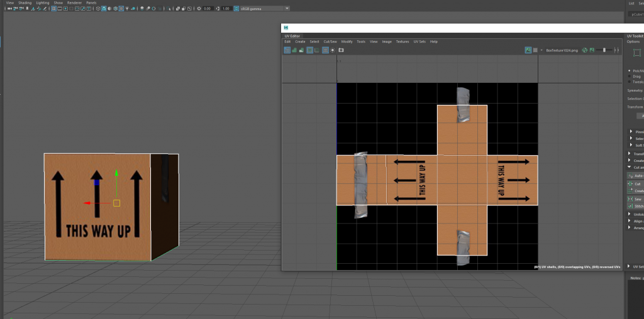Image resolution: width=644 pixels, height=319 pixels.
Task: Click the yellow manipulator center handle on cube
Action: click(116, 203)
